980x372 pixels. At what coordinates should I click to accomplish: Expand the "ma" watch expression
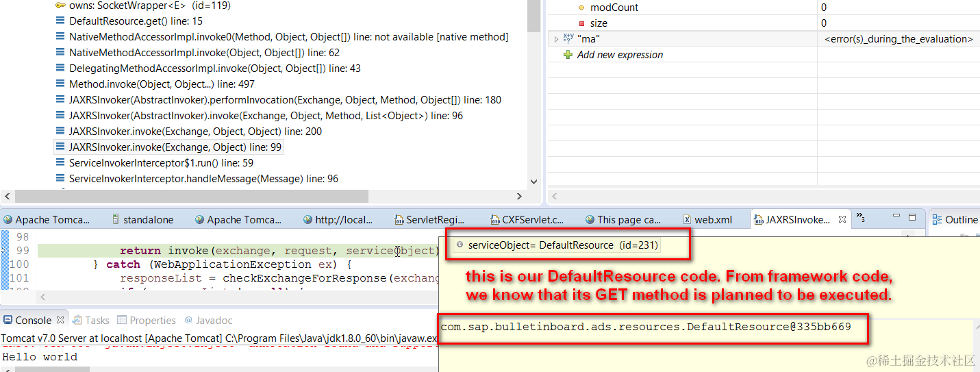[x=556, y=39]
